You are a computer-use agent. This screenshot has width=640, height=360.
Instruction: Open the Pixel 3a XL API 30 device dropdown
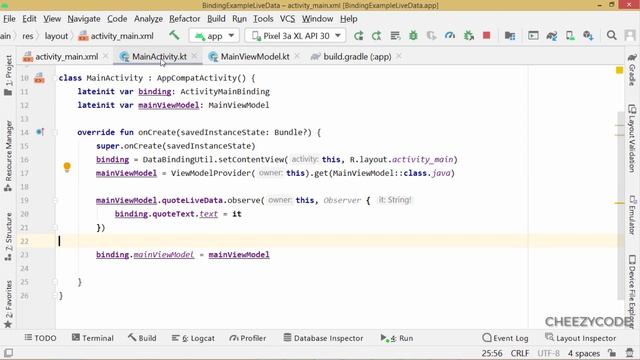point(296,36)
